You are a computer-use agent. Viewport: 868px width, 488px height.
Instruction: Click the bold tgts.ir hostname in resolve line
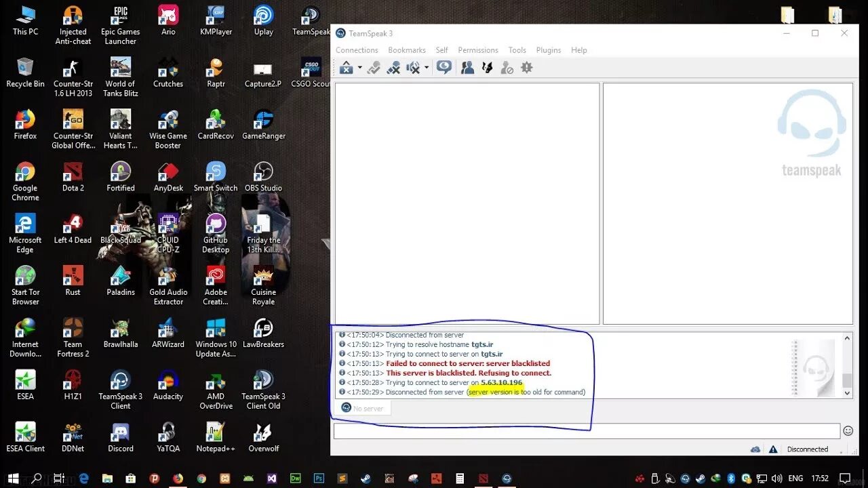(x=482, y=344)
